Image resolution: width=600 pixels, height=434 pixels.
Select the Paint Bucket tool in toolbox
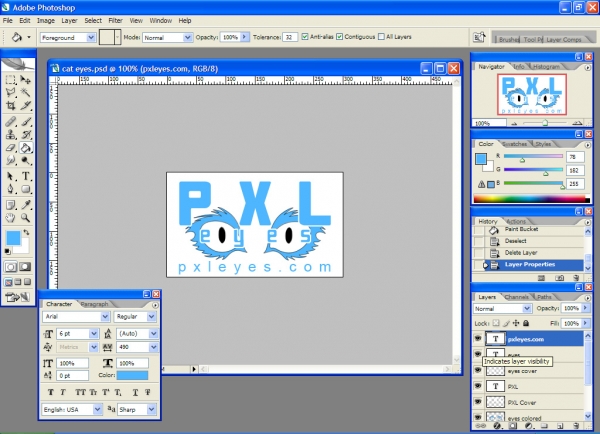pos(25,148)
